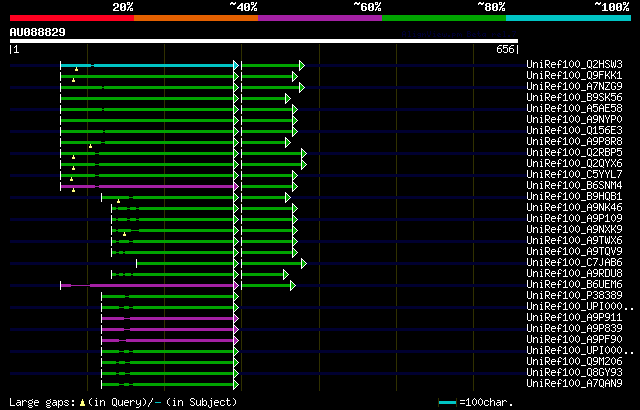Click the yellow query-gap symbol in the legend
640x410 pixels.
pos(82,403)
